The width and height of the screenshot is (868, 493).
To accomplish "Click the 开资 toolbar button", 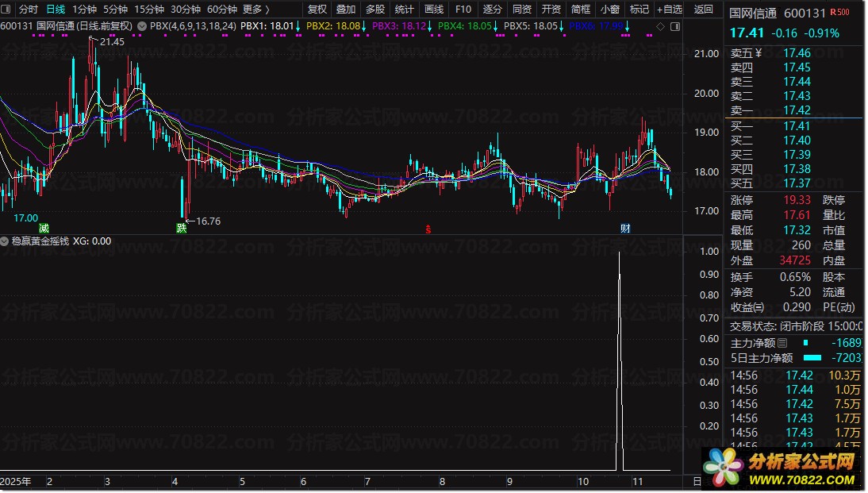I will pyautogui.click(x=551, y=10).
